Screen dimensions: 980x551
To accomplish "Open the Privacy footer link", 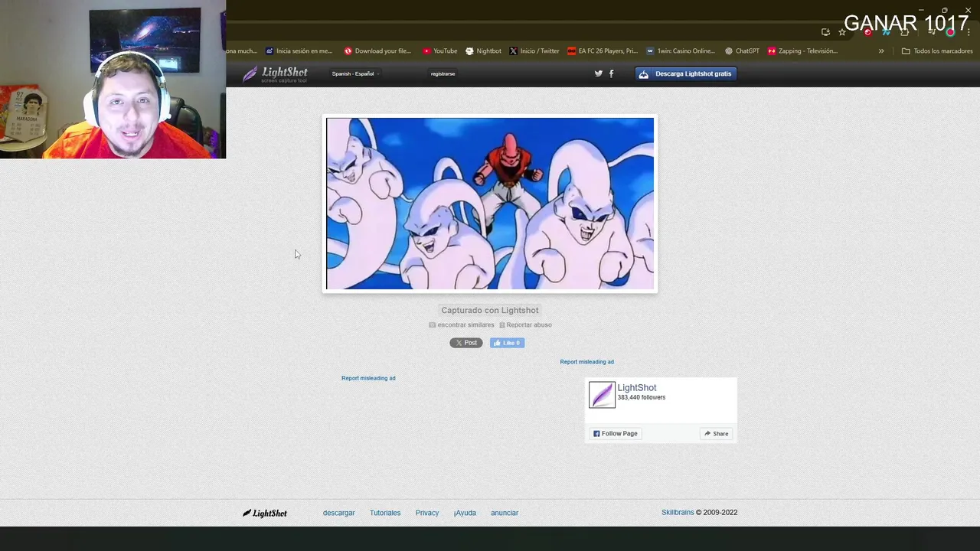I will (427, 513).
